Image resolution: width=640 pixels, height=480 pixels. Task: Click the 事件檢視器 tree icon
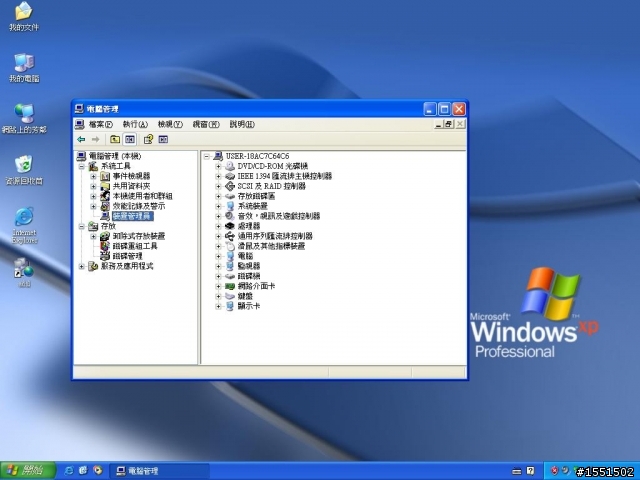click(105, 176)
